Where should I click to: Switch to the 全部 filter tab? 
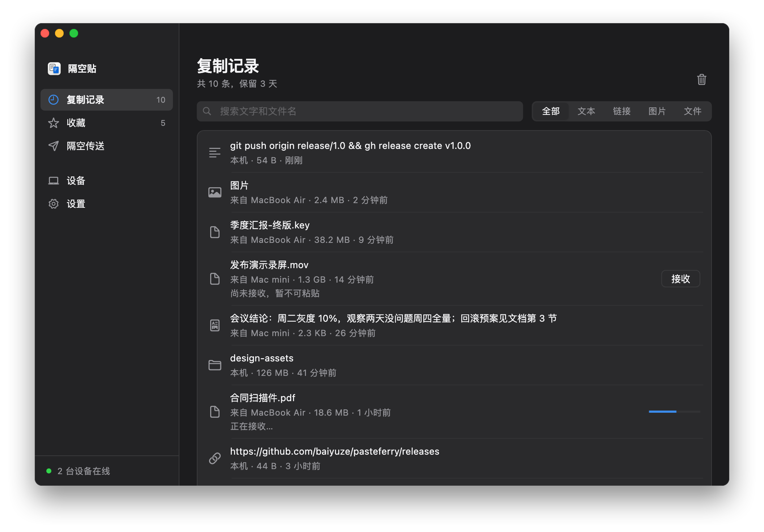(551, 111)
